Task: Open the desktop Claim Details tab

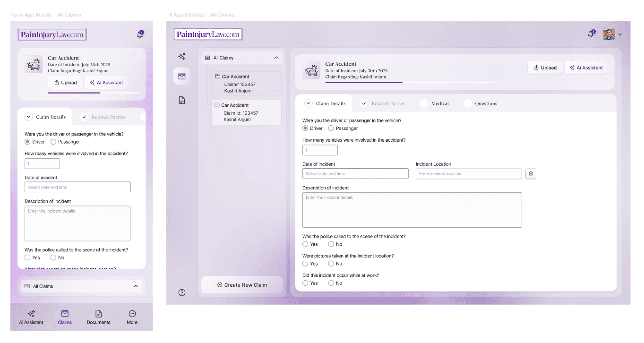Action: pos(325,103)
